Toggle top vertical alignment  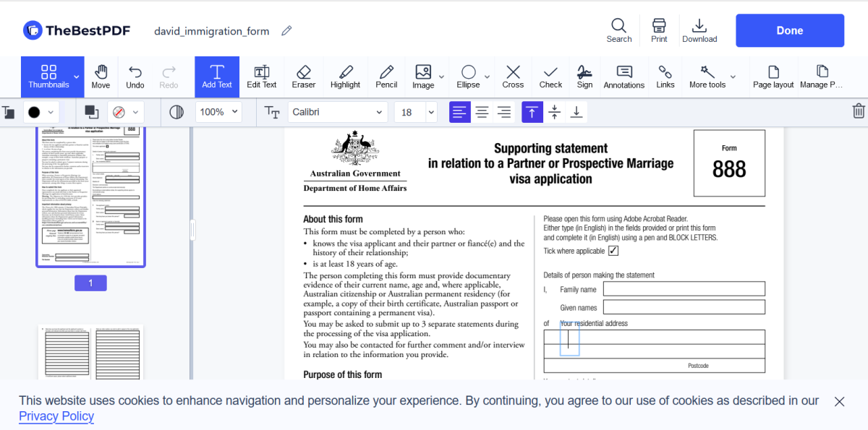coord(532,112)
